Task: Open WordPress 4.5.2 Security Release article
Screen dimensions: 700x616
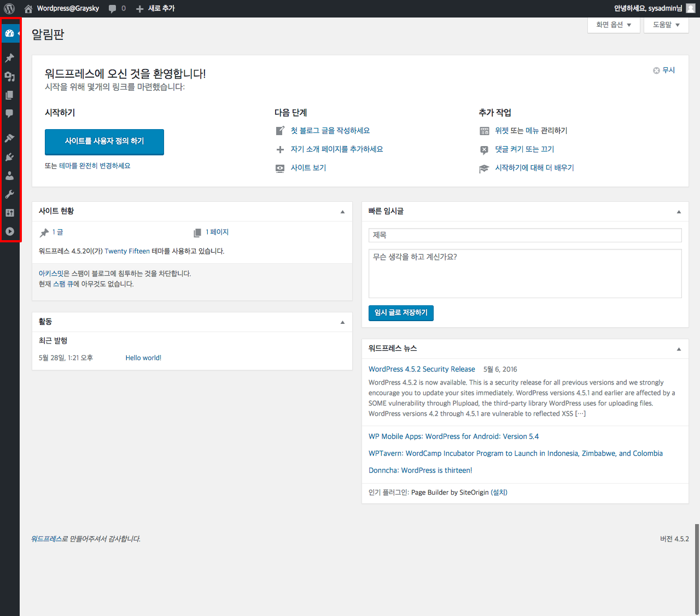Action: (x=422, y=369)
